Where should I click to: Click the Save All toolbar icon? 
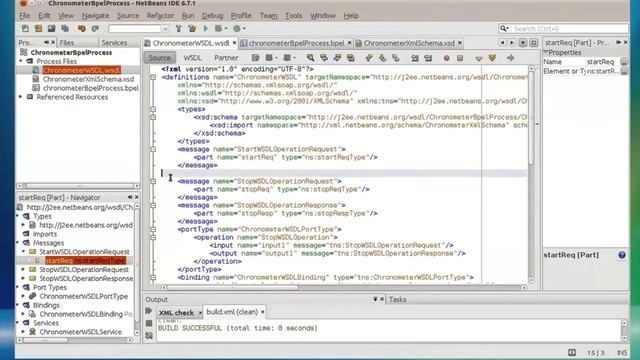pos(65,29)
